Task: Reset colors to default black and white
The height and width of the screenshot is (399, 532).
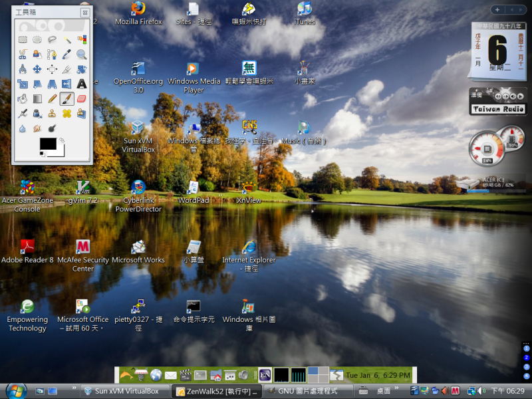Action: click(41, 154)
